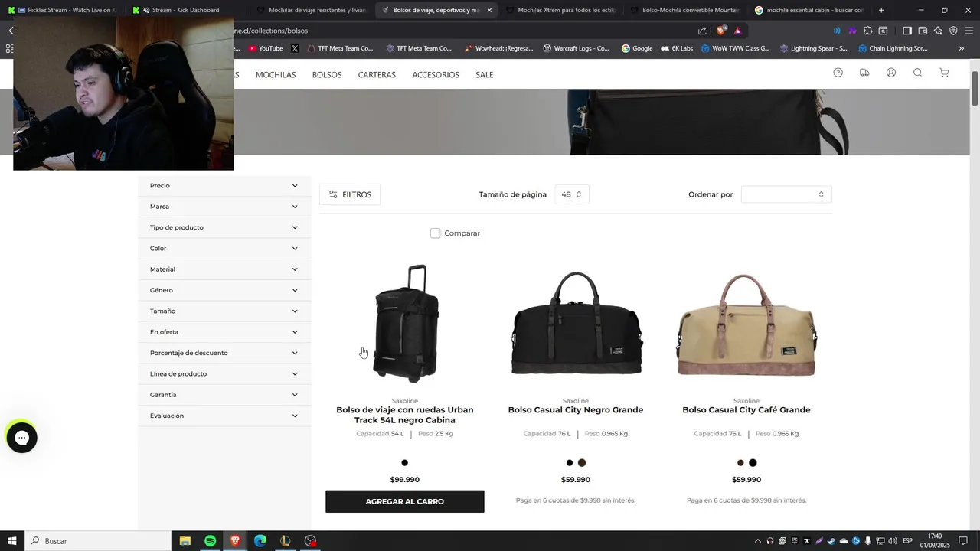
Task: Open the shopping cart icon in site header
Action: 944,73
